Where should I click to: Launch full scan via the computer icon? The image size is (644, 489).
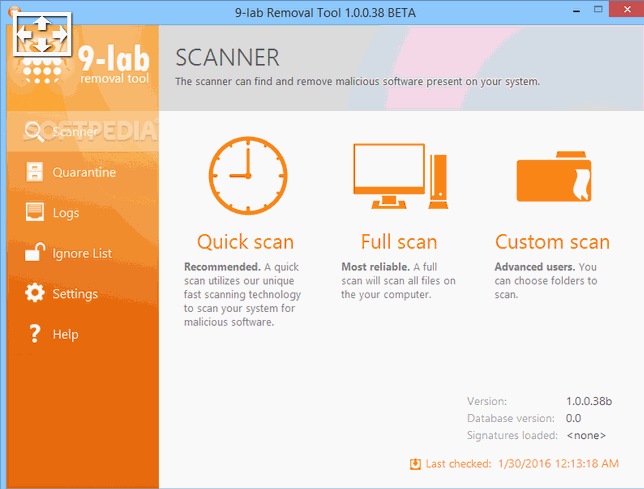click(x=398, y=176)
